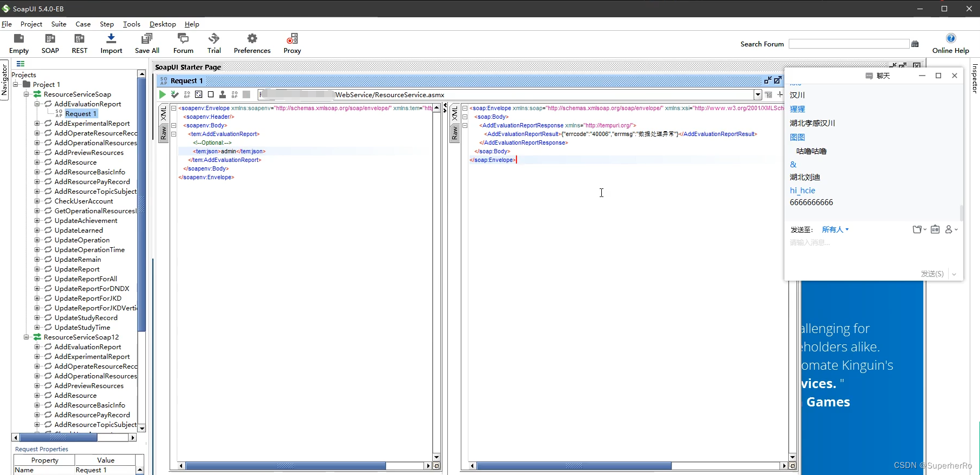Viewport: 980px width, 475px height.
Task: Open the Tools menu
Action: 131,24
